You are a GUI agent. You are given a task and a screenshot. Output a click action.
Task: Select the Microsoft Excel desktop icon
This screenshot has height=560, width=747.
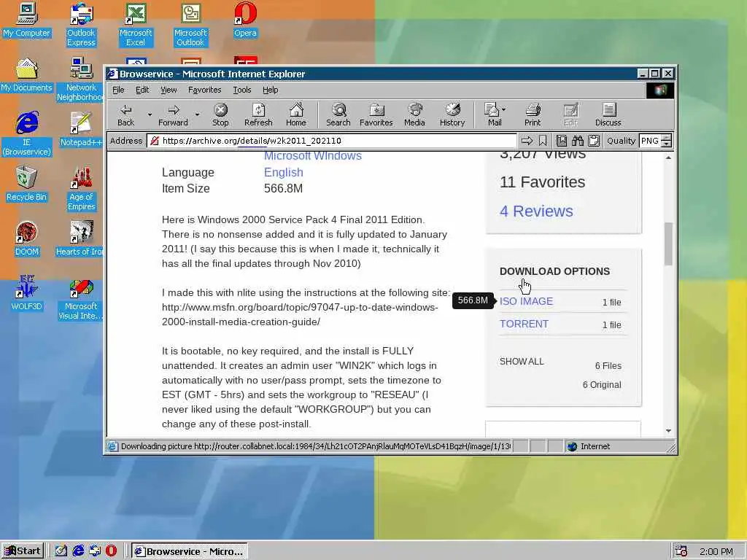pyautogui.click(x=136, y=25)
